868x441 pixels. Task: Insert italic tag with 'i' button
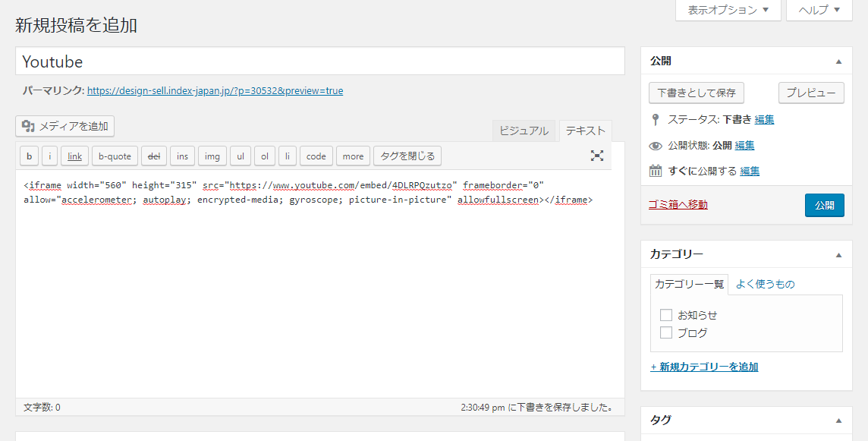(x=49, y=156)
